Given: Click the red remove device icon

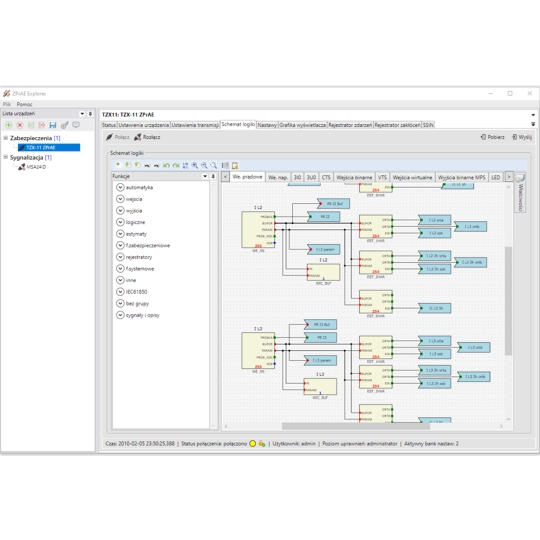Looking at the screenshot, I should [20, 125].
